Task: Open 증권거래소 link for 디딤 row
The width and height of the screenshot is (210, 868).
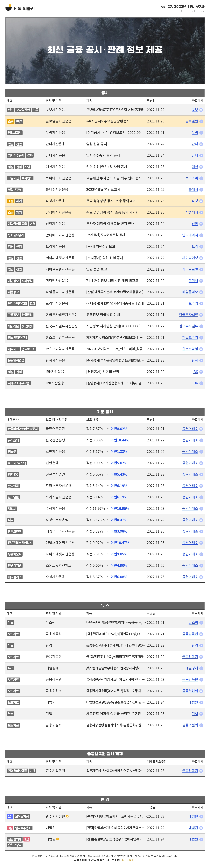Action: tap(190, 520)
